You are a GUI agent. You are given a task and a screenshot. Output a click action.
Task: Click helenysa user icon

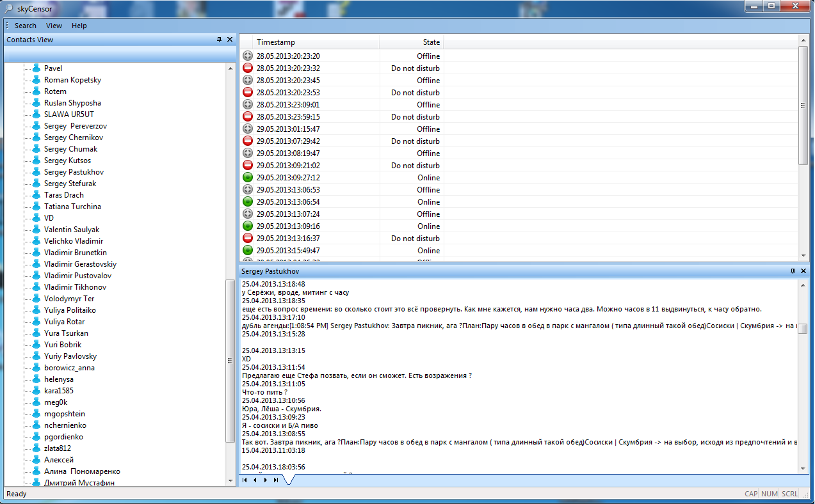point(36,379)
